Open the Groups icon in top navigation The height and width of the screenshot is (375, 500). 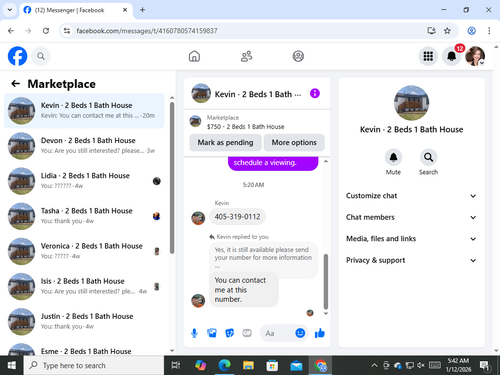(298, 56)
